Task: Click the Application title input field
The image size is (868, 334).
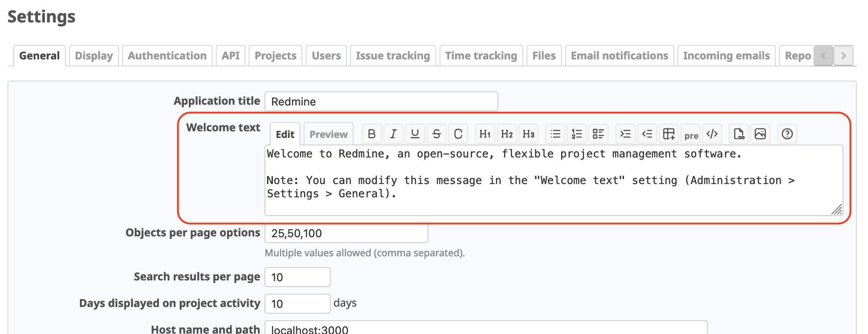Action: click(x=381, y=102)
